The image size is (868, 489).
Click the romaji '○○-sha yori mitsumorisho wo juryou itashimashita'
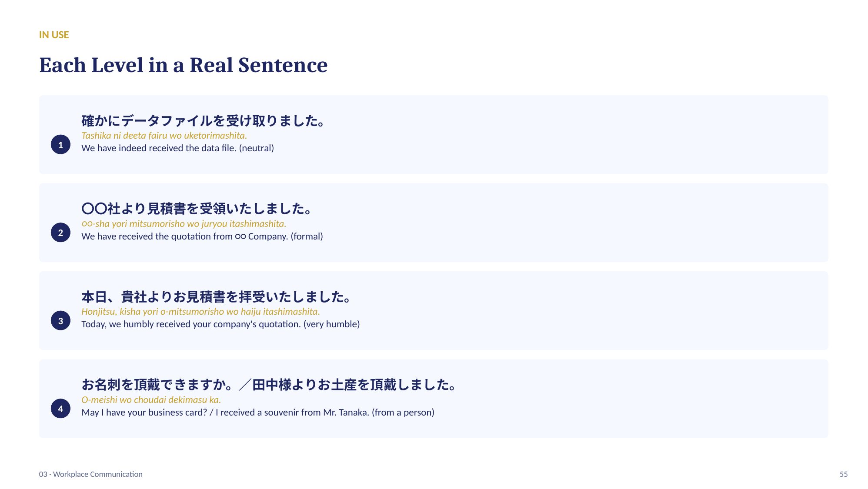(184, 224)
